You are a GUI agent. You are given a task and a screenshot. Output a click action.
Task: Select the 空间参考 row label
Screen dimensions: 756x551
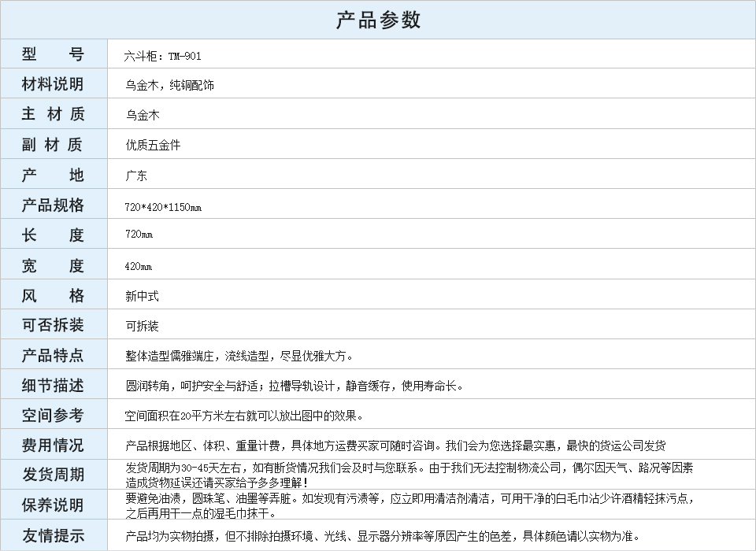pos(53,415)
